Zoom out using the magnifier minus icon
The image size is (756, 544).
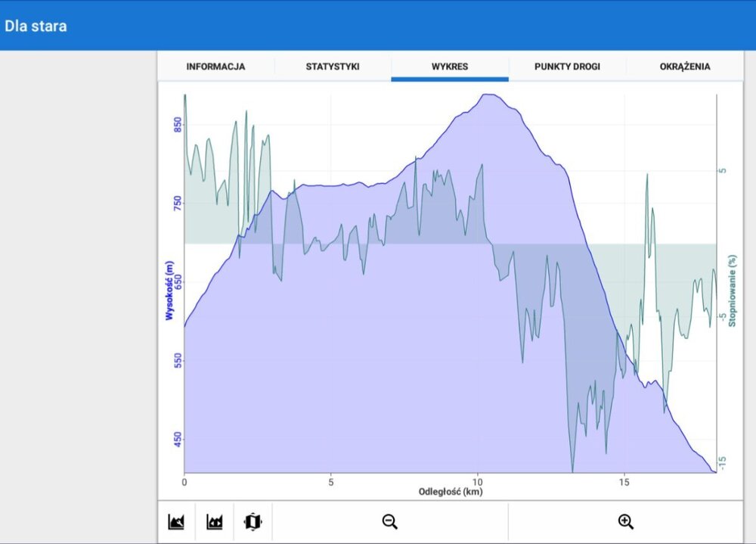tap(390, 521)
